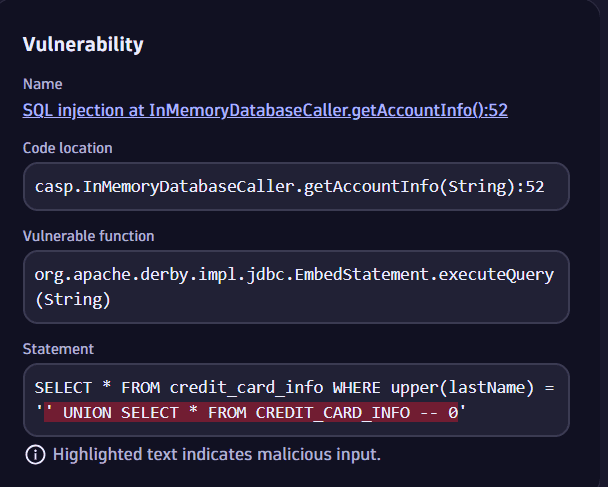Click the red highlighted malicious input text

[x=251, y=412]
